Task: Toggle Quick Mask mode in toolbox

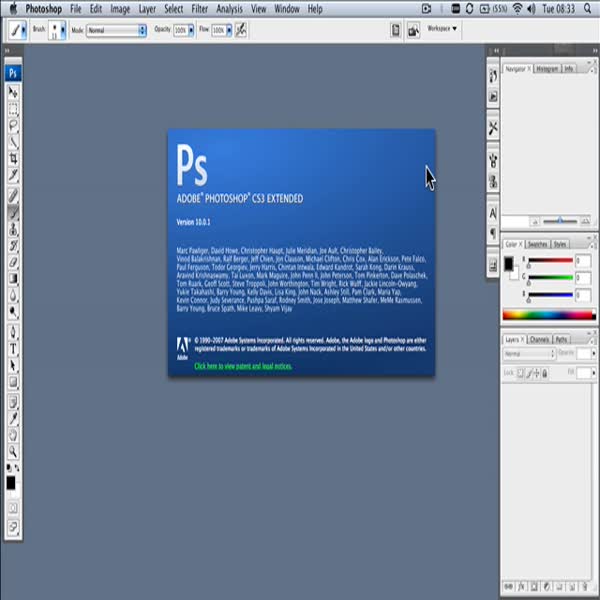Action: [x=13, y=507]
